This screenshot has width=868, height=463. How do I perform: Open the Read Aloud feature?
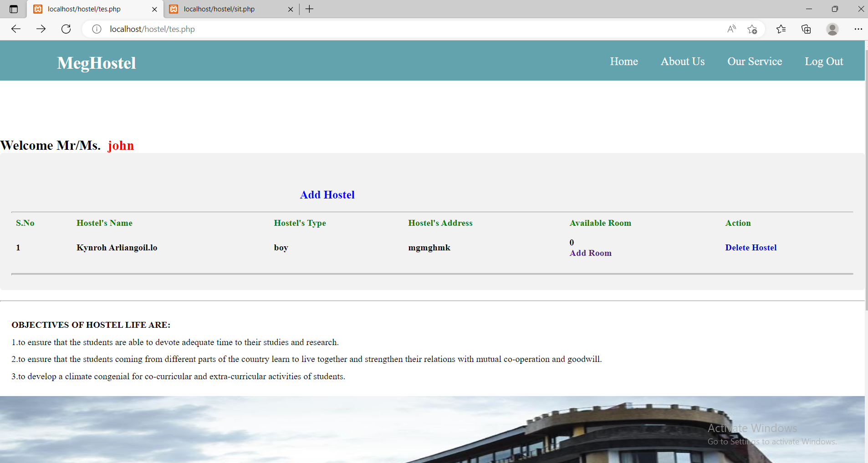tap(731, 29)
